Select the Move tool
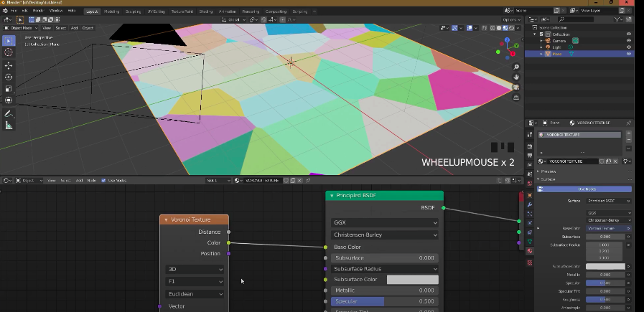This screenshot has width=644, height=312. click(x=9, y=65)
